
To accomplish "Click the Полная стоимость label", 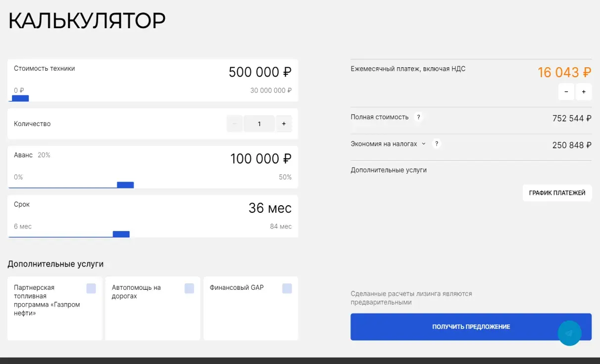I will 380,117.
